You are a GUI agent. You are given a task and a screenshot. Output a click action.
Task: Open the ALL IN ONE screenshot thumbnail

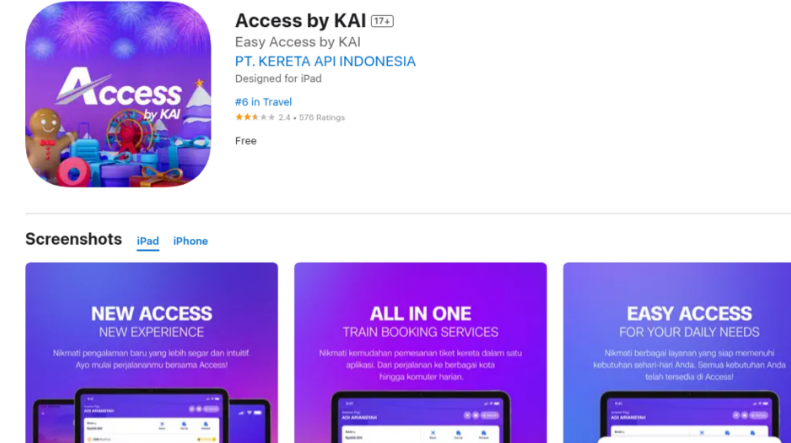click(x=420, y=353)
